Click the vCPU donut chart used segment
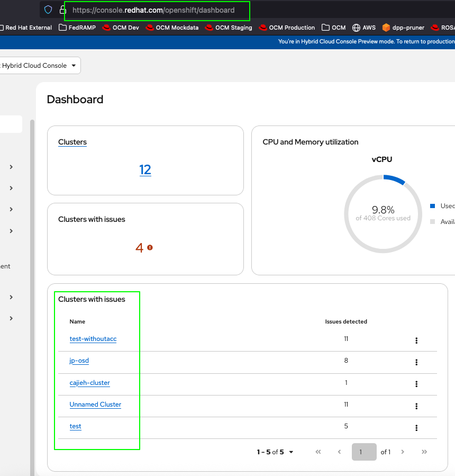Image resolution: width=455 pixels, height=476 pixels. [394, 179]
